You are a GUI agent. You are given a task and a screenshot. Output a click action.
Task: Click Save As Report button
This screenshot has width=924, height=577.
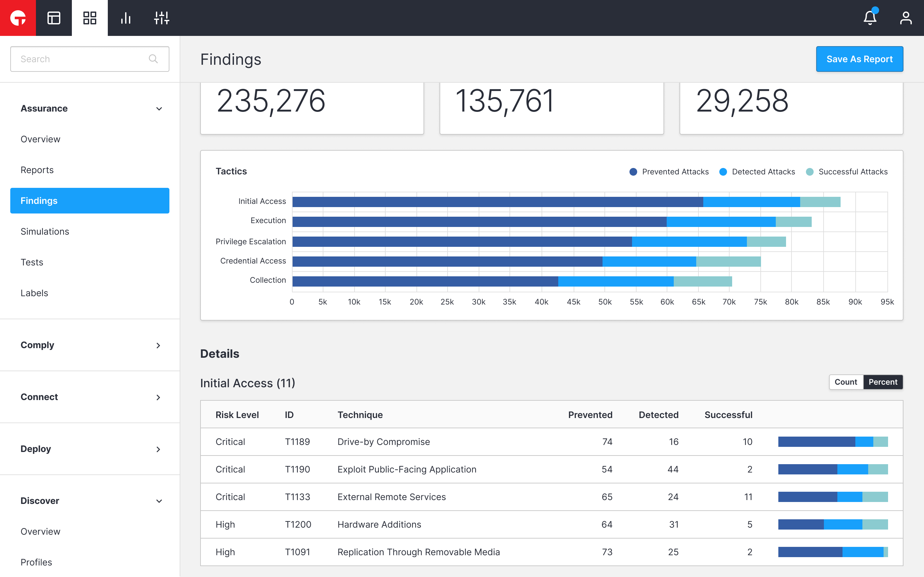click(x=859, y=59)
